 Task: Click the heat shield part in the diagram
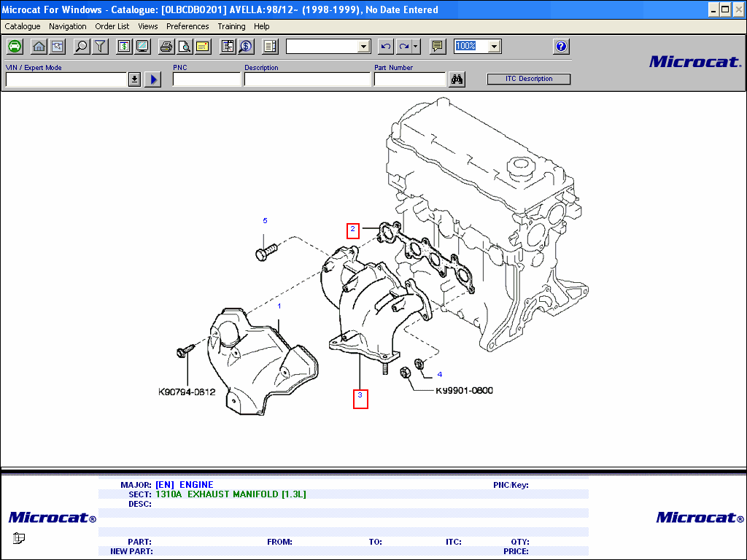(x=261, y=362)
